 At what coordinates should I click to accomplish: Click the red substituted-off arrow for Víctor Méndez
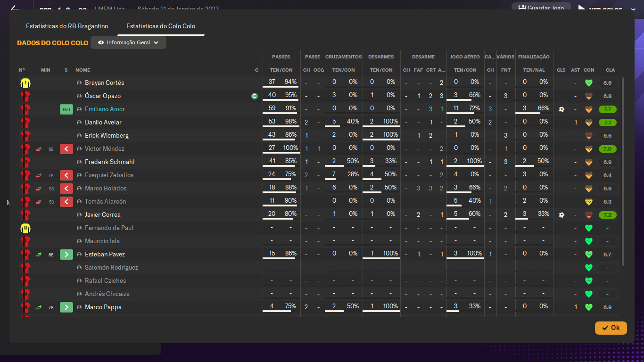click(66, 149)
